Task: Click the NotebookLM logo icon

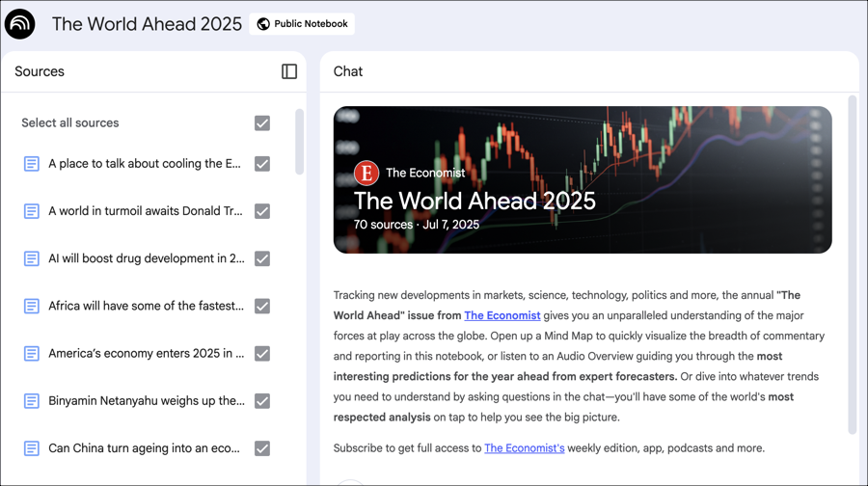Action: (20, 24)
